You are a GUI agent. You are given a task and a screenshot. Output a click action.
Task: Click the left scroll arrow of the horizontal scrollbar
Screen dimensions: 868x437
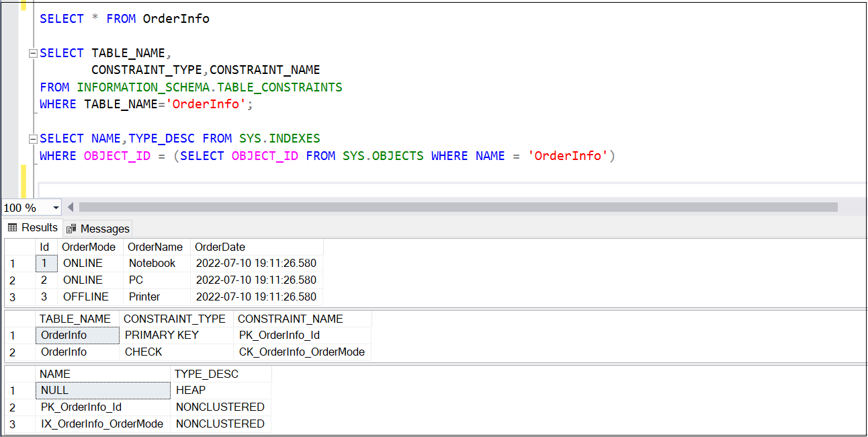70,207
